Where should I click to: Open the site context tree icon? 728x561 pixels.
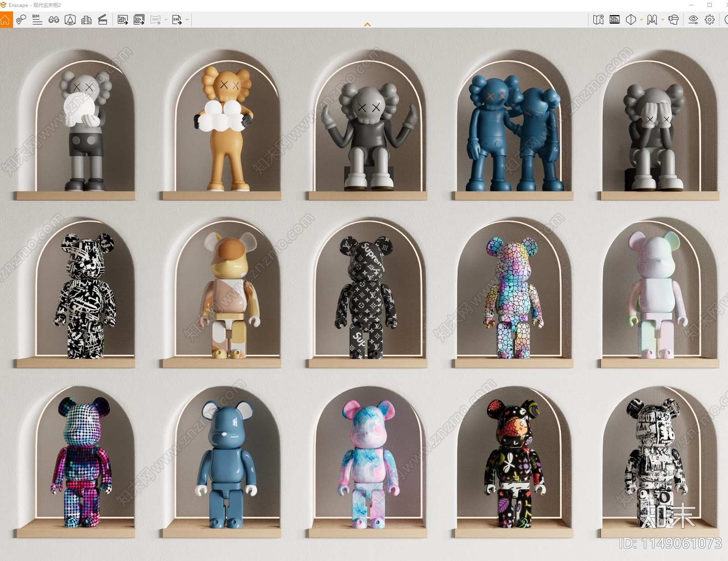coord(70,20)
